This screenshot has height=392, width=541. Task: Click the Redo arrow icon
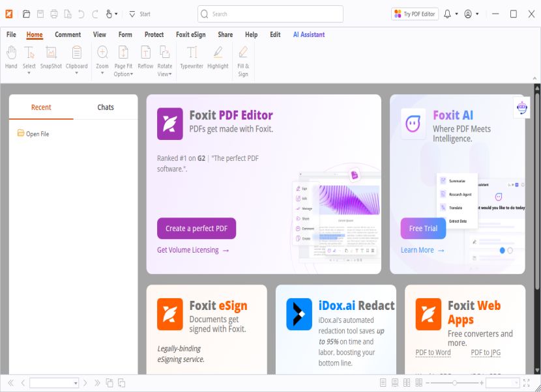95,14
